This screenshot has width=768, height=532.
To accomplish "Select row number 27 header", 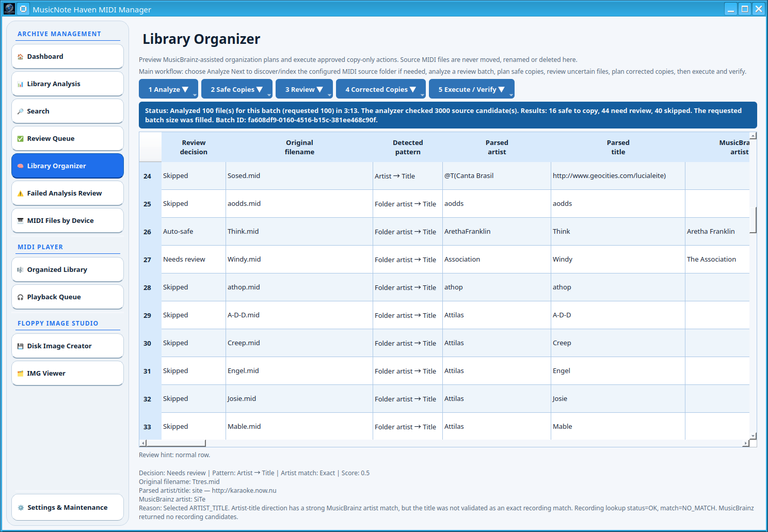I will point(150,260).
